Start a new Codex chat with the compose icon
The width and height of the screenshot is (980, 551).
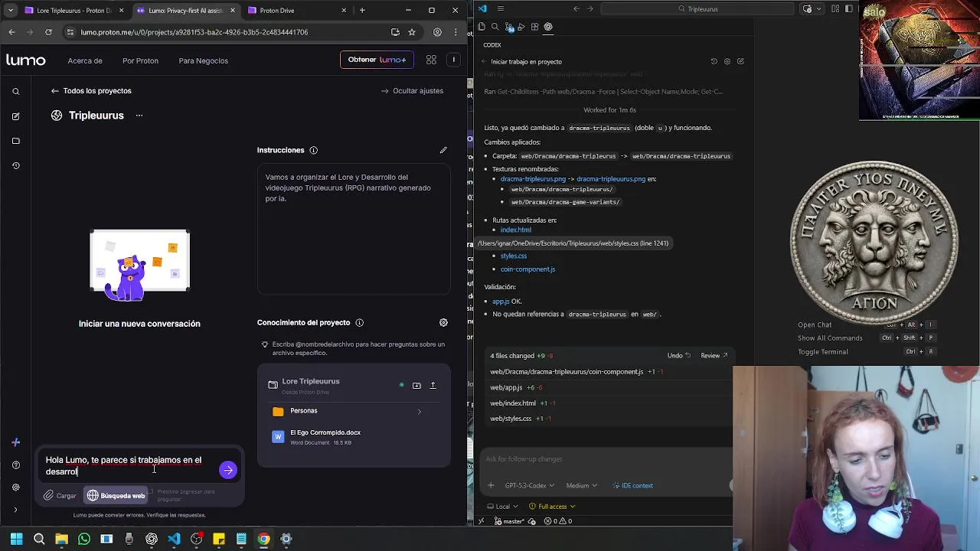point(740,61)
